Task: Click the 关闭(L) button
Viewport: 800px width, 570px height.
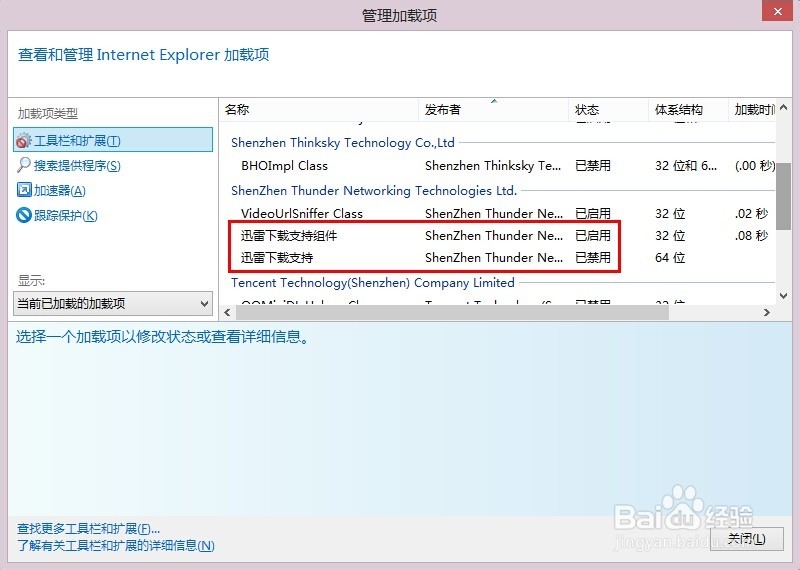Action: pos(746,539)
